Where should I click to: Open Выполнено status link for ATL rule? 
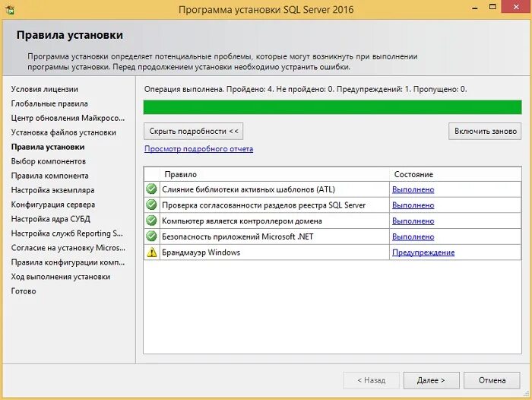[x=413, y=189]
